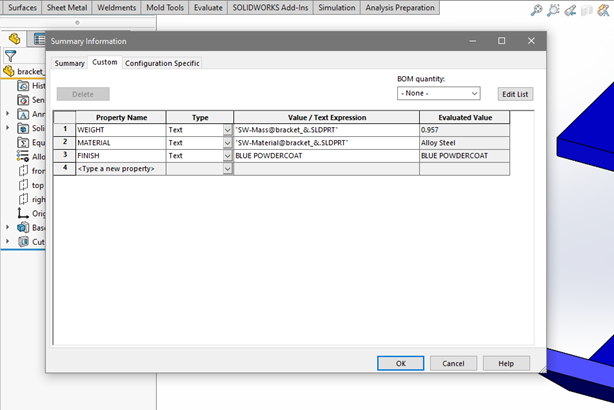Select the Origin icon in tree
The height and width of the screenshot is (410, 614).
[x=23, y=213]
